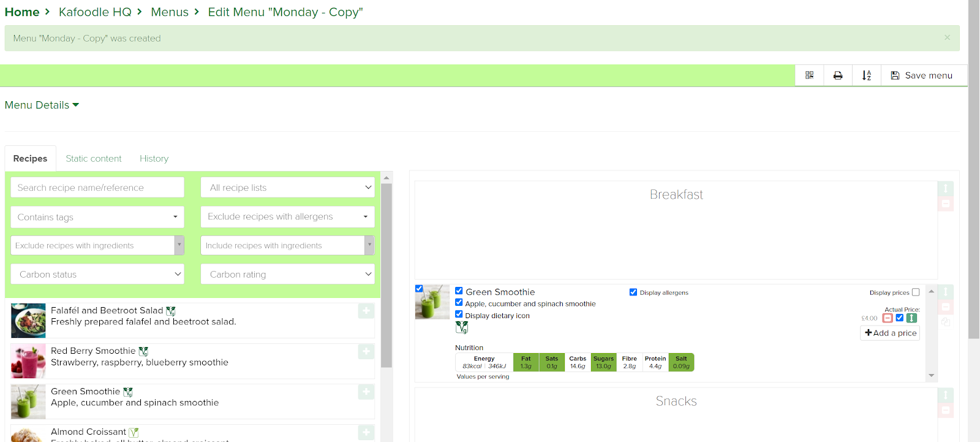Image resolution: width=980 pixels, height=442 pixels.
Task: Open the All recipe lists dropdown
Action: click(287, 188)
